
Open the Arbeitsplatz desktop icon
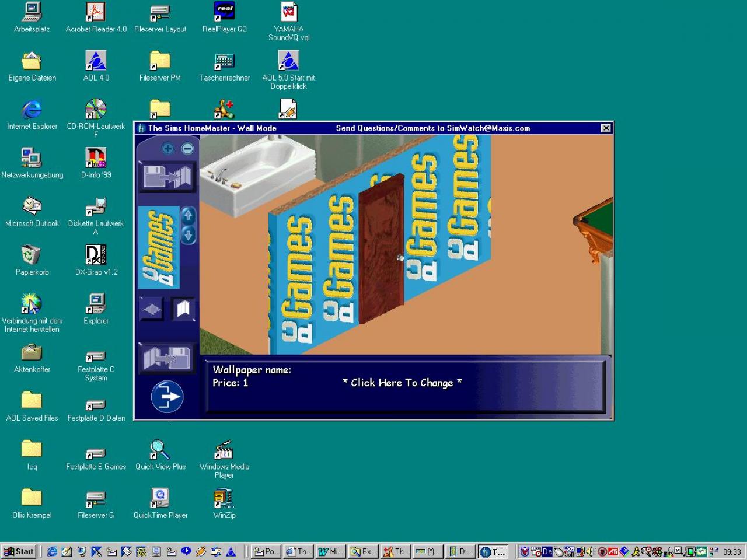pos(32,17)
